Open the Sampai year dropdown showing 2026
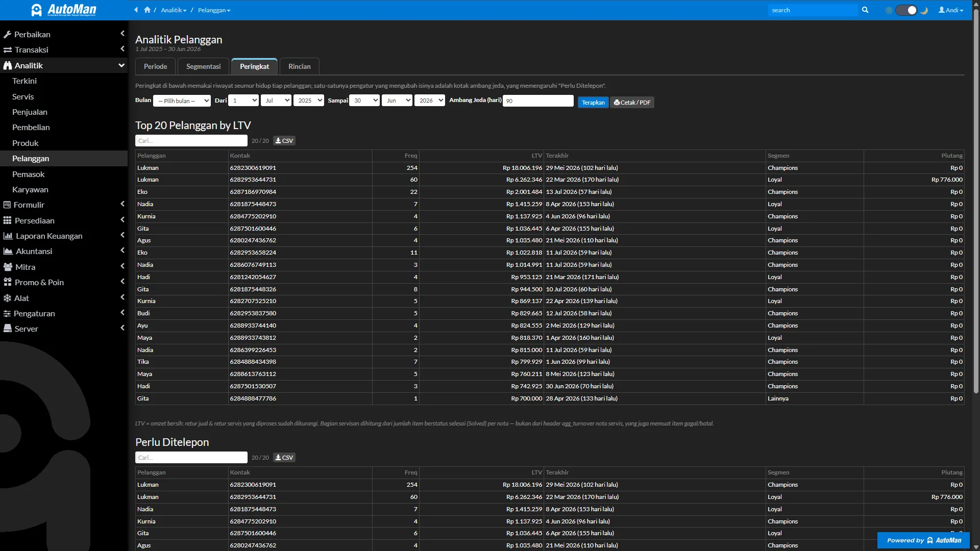 tap(430, 101)
